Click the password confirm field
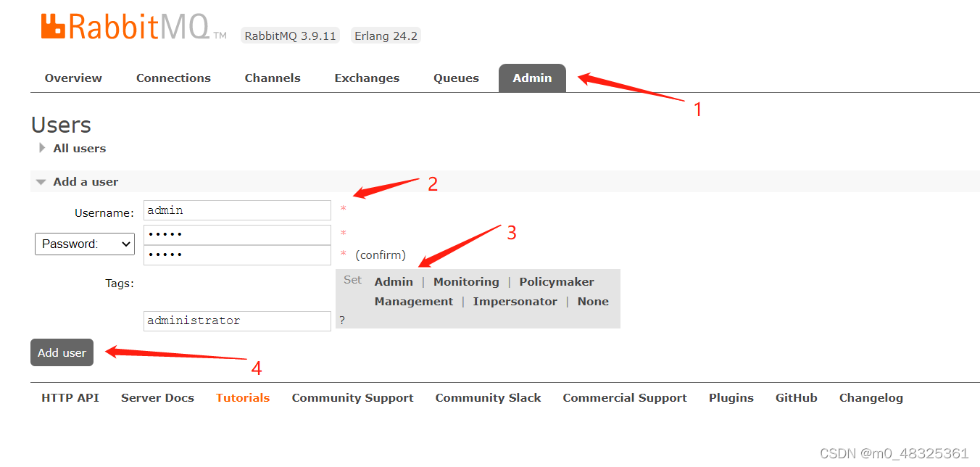 point(237,255)
